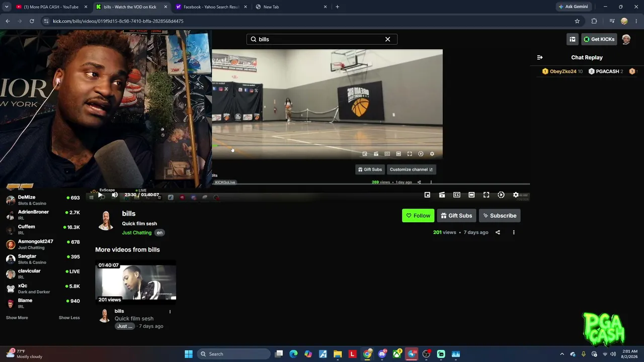The height and width of the screenshot is (362, 644).
Task: Open a new browser tab
Action: pos(337,7)
